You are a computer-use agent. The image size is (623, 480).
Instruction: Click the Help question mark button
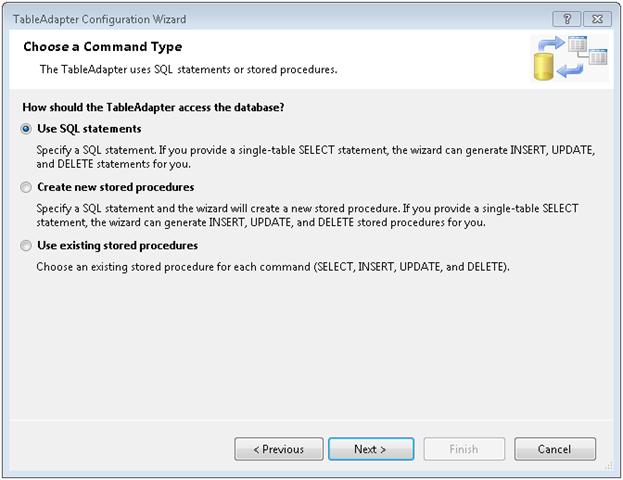coord(567,19)
